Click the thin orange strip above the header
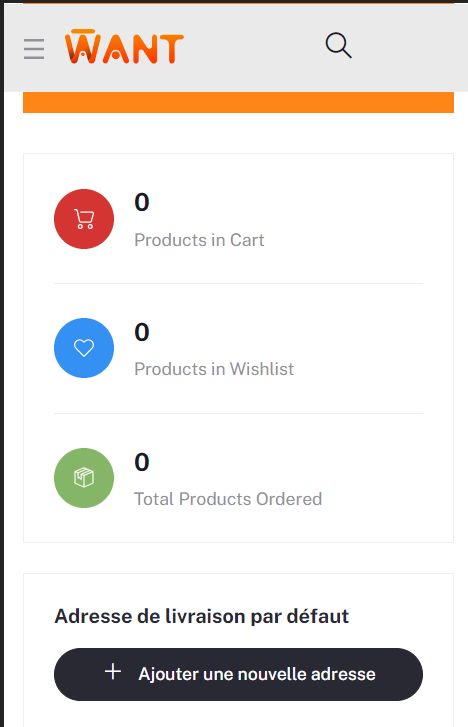 (x=238, y=2)
